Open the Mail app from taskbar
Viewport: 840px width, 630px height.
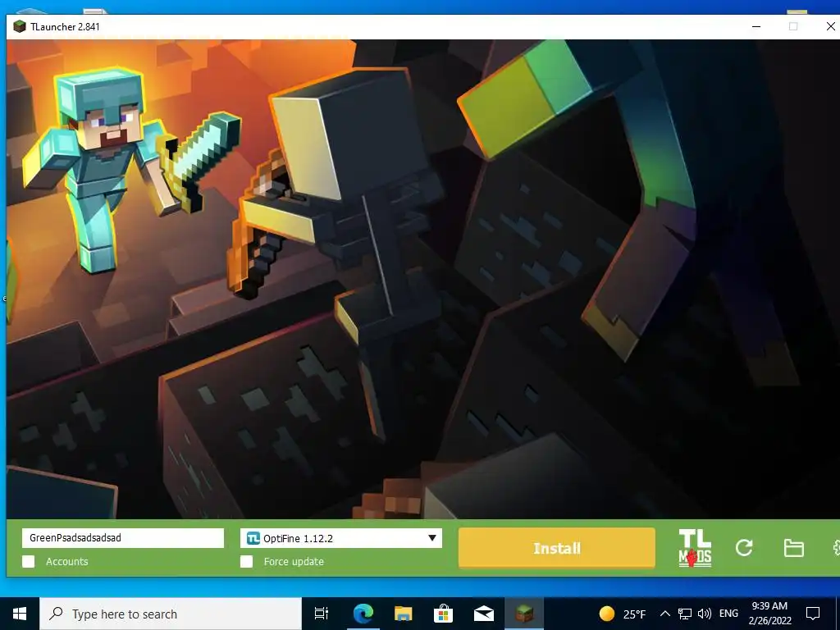tap(483, 614)
